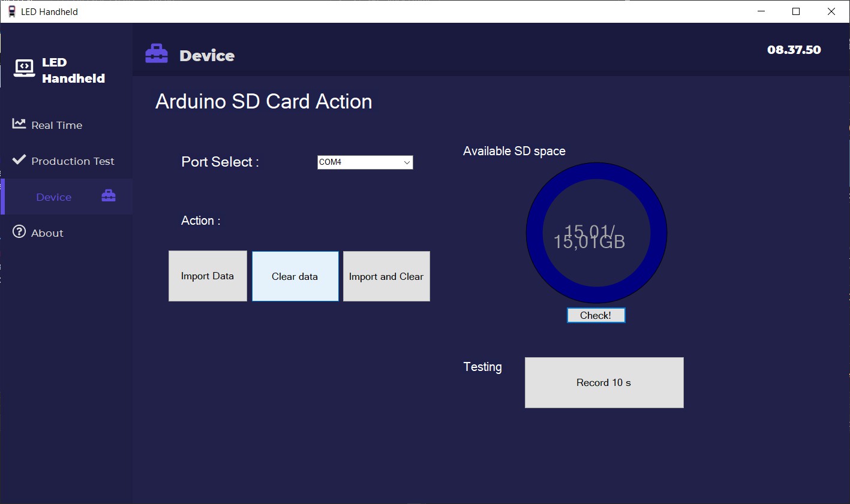Screen dimensions: 850x504
Task: Start the Record 10 s test
Action: (x=604, y=382)
